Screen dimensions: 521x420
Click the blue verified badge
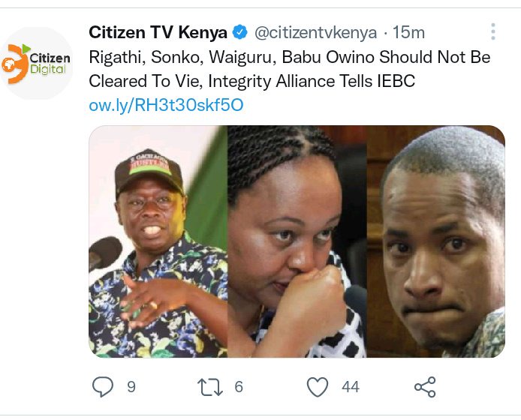coord(239,32)
